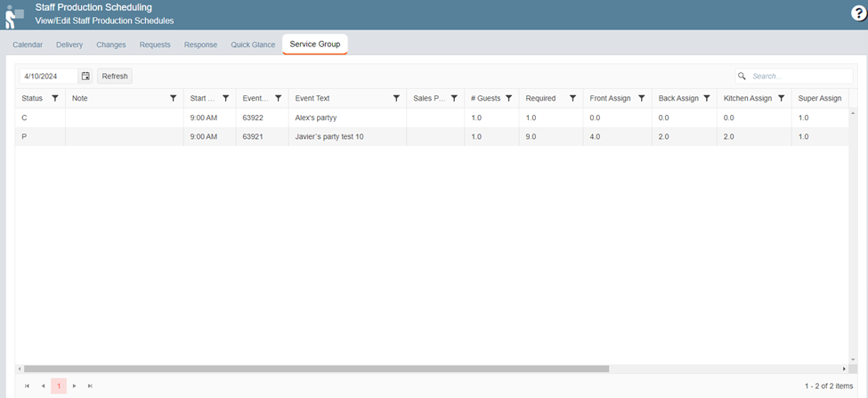Click the horizontal scrollbar left arrow
Image resolution: width=868 pixels, height=398 pixels.
tap(20, 369)
